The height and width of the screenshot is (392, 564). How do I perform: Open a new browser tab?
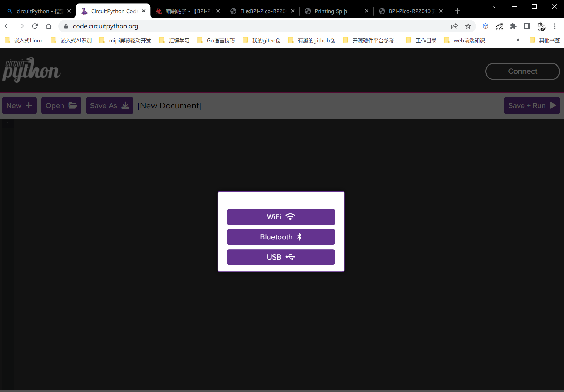(457, 11)
